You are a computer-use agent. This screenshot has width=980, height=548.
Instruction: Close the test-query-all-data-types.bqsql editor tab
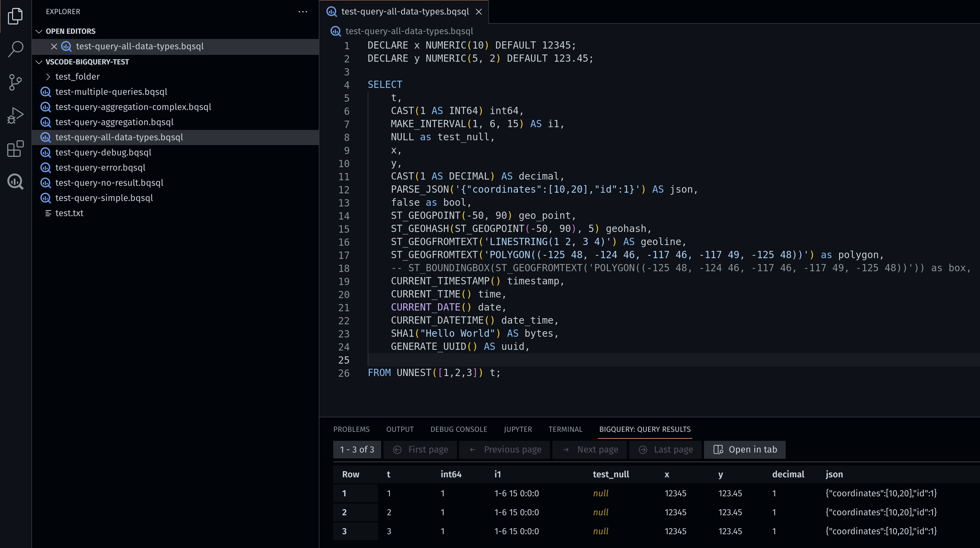[479, 12]
